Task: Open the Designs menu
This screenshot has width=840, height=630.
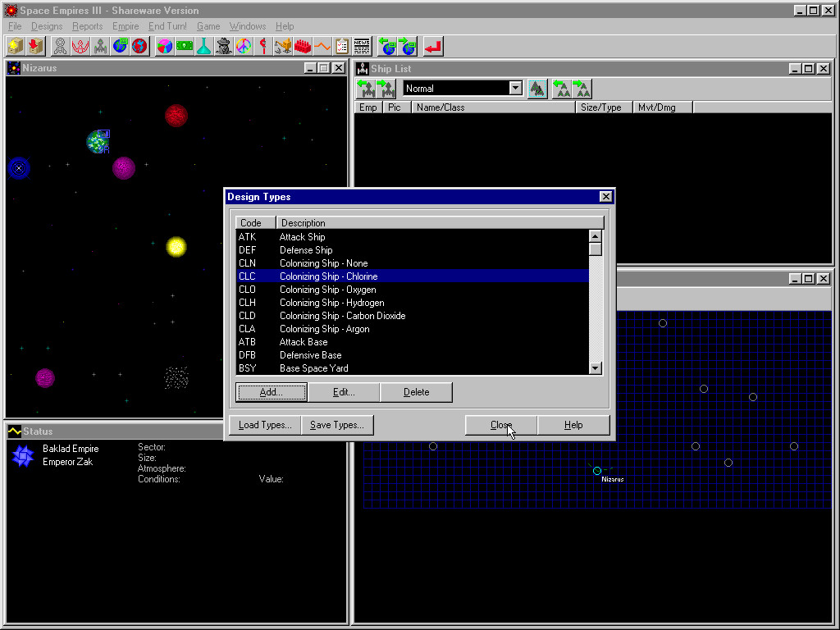Action: [x=47, y=26]
